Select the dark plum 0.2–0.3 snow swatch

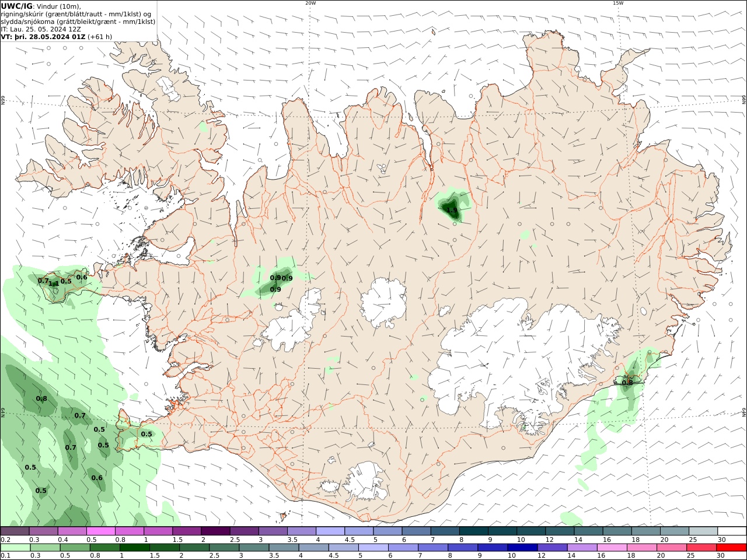pos(15,531)
